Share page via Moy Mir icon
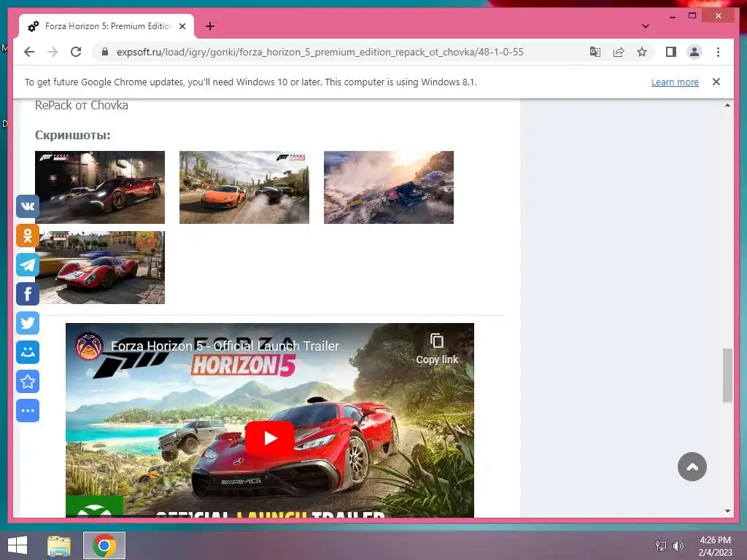 [x=28, y=352]
